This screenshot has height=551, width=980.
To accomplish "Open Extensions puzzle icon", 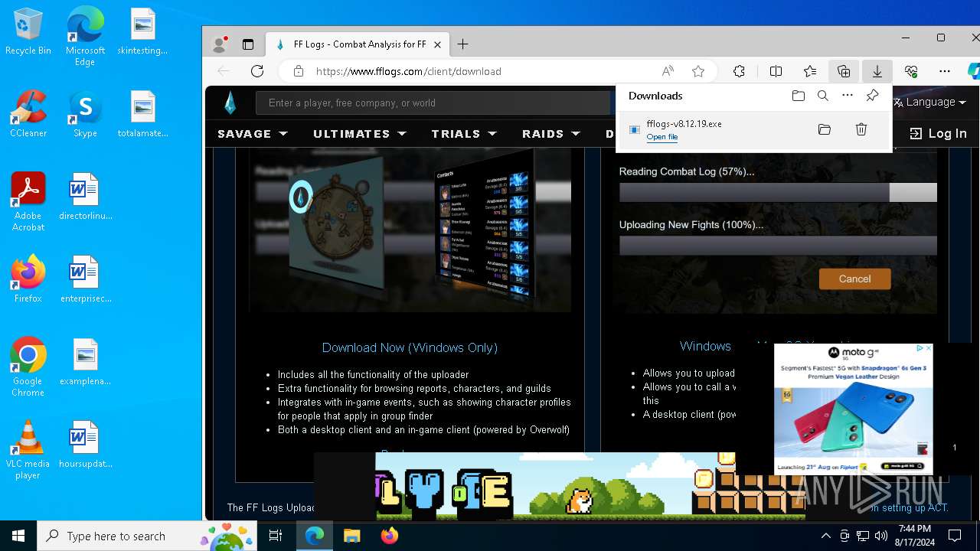I will [x=739, y=71].
